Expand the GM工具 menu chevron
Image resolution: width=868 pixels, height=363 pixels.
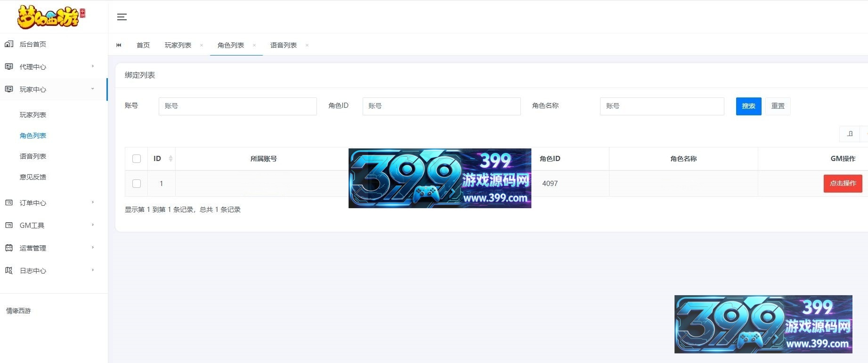[x=93, y=225]
